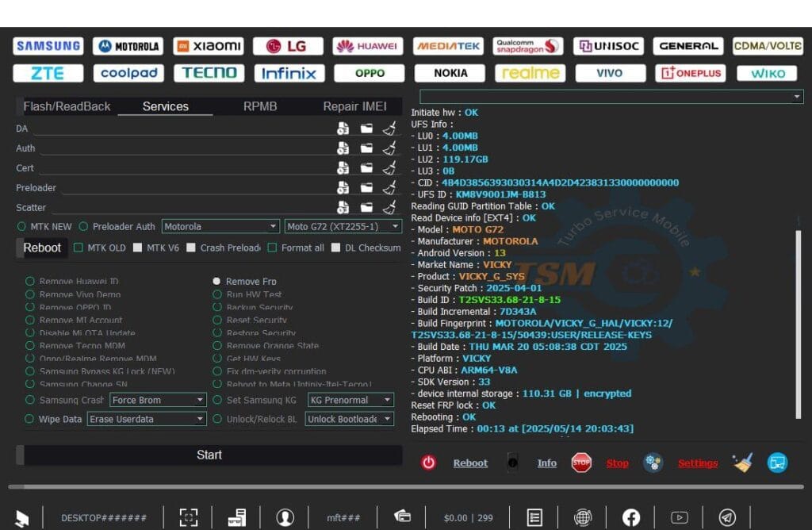Load a file for the Auth row
Image resolution: width=812 pixels, height=530 pixels.
343,148
